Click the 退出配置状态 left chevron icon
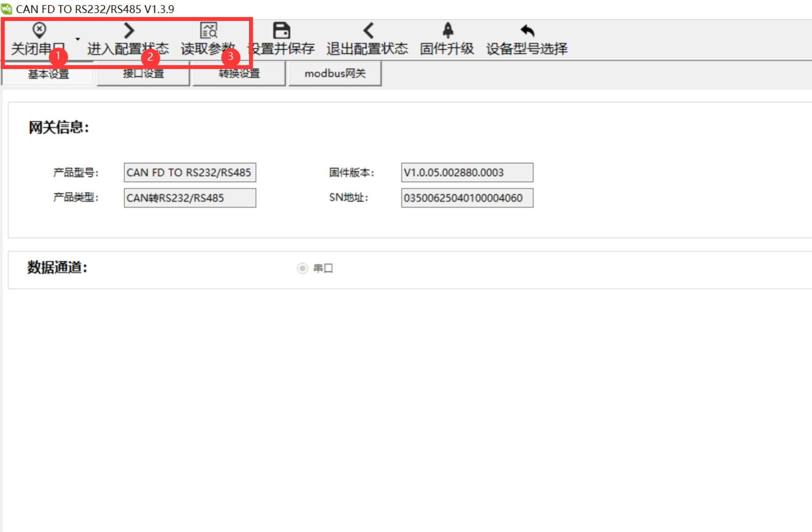Viewport: 812px width, 532px height. click(368, 31)
